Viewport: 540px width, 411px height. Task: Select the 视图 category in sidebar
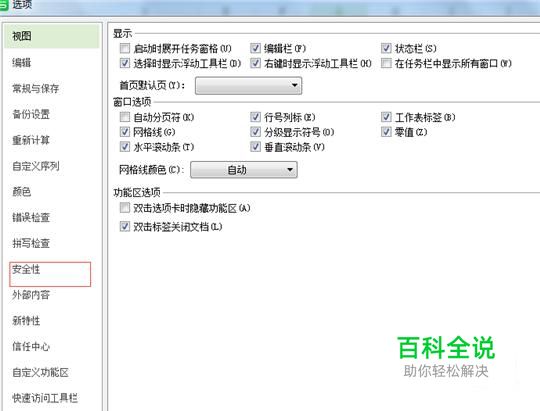(52, 36)
